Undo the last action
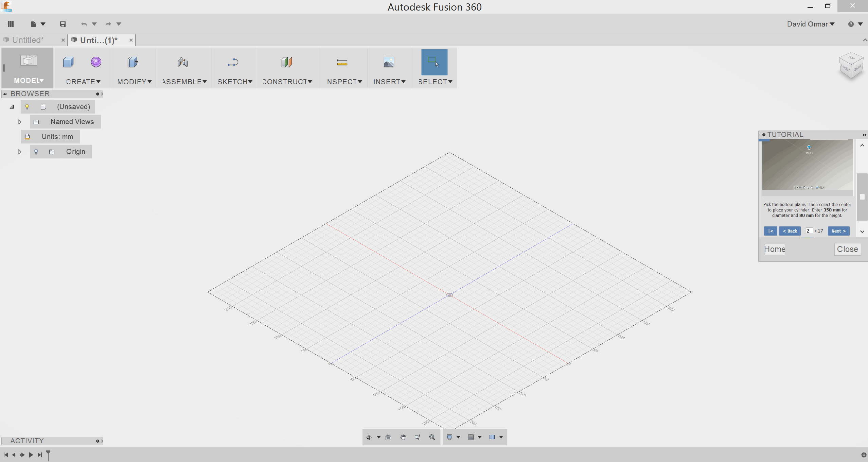Viewport: 868px width, 462px height. click(84, 24)
